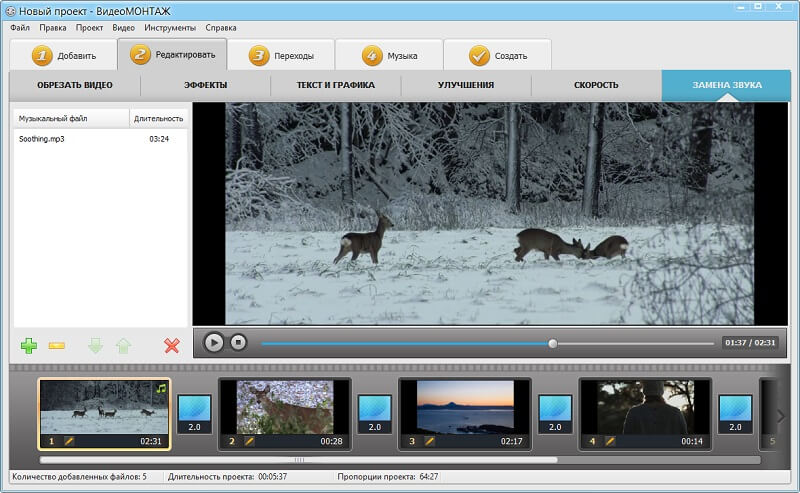The height and width of the screenshot is (493, 800).
Task: Click the playback progress slider handle
Action: 553,343
